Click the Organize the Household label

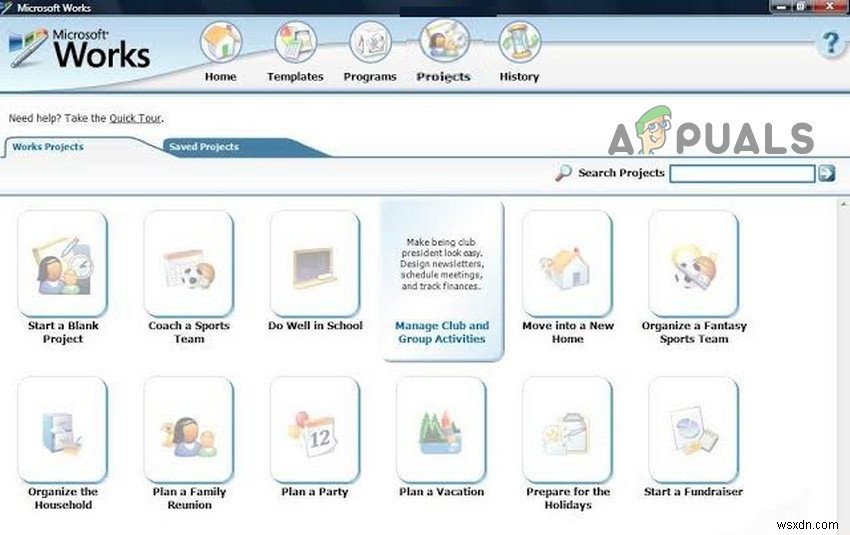click(x=63, y=498)
